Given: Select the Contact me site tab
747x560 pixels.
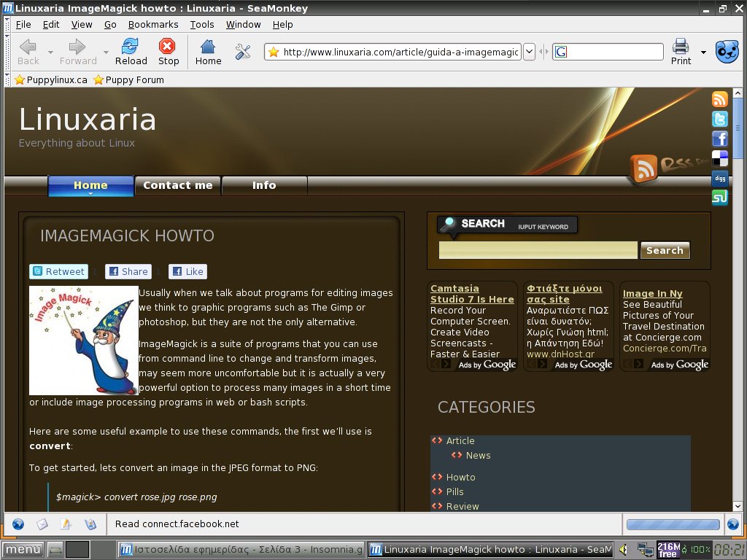Looking at the screenshot, I should click(178, 185).
